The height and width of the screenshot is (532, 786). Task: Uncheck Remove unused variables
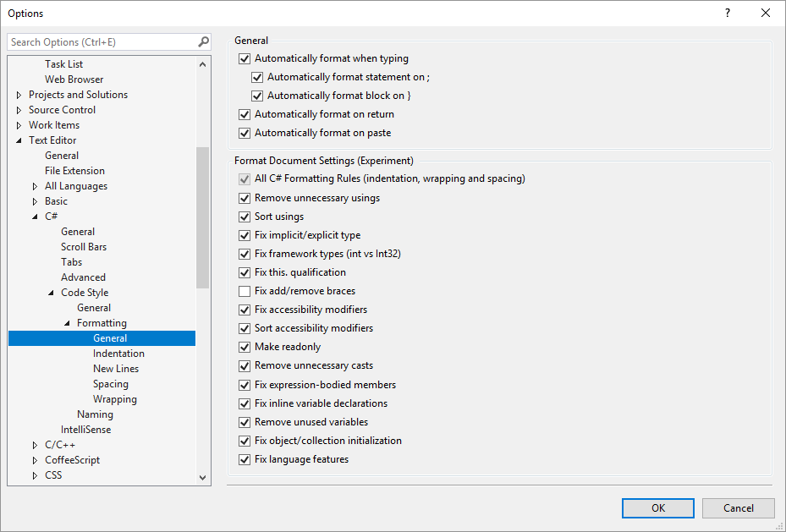245,421
